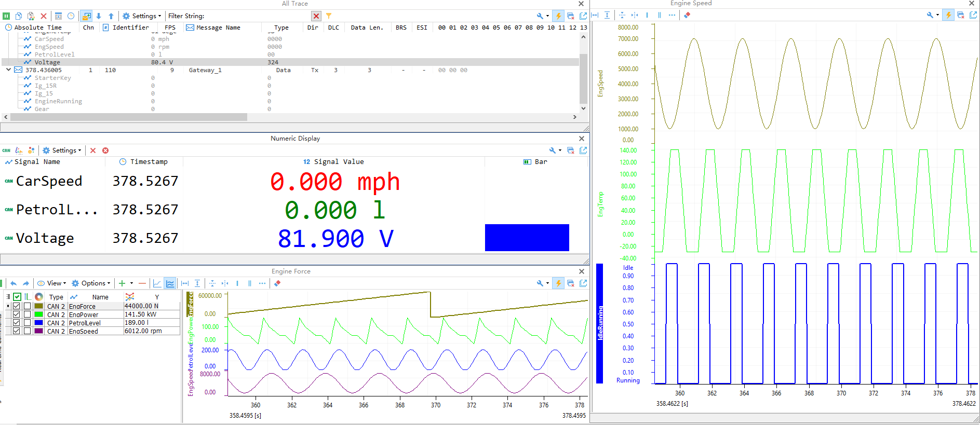Click the undo arrow in Engine Force toolbar
This screenshot has height=425, width=980.
(x=14, y=283)
